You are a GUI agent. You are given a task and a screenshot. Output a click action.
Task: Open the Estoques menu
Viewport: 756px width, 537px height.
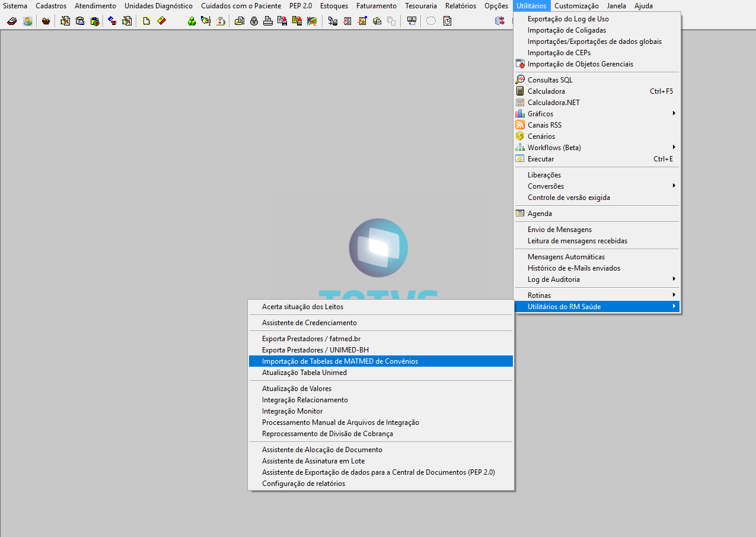(x=334, y=6)
